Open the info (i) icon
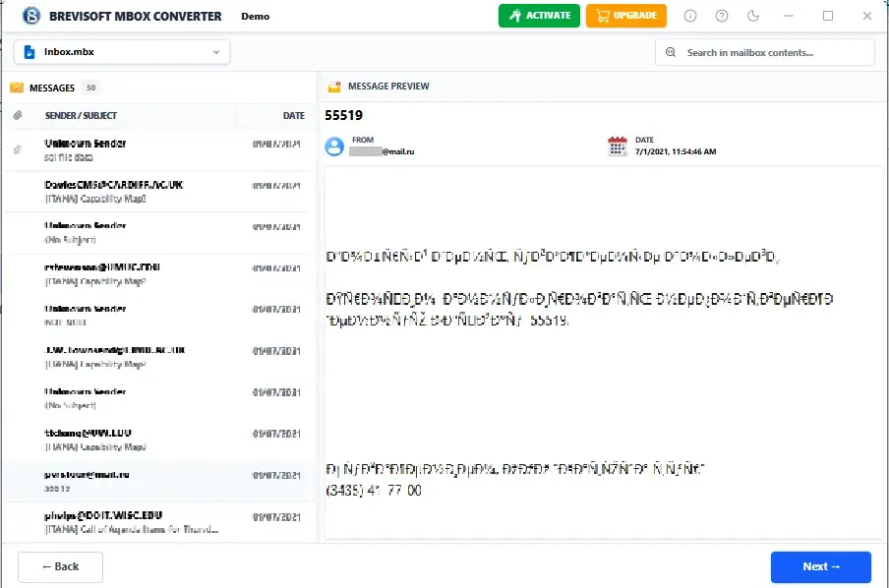889x588 pixels. (690, 16)
